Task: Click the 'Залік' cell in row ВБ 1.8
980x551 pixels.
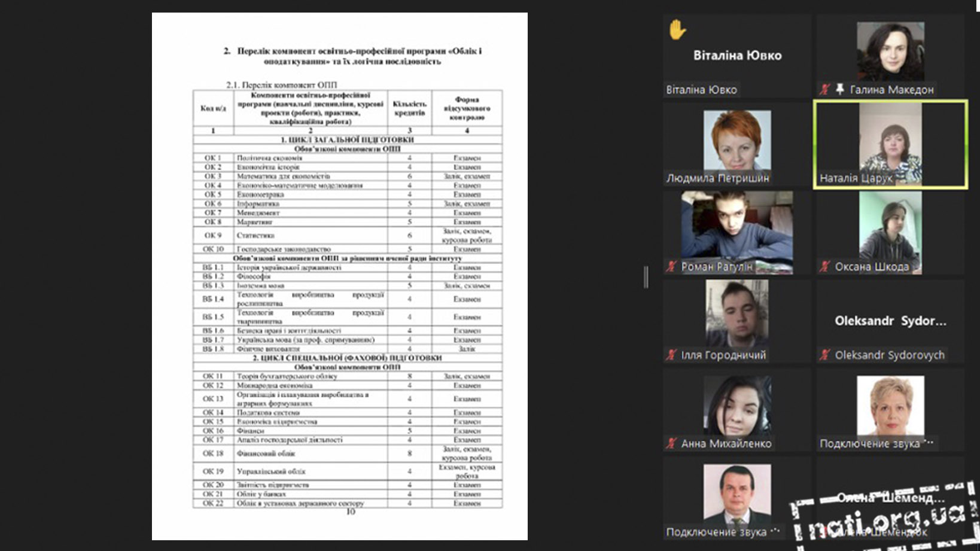Action: (467, 348)
